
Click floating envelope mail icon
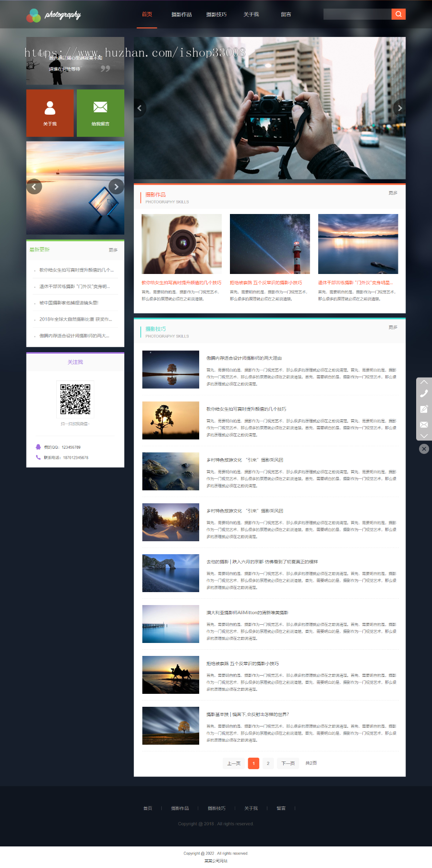tap(424, 424)
